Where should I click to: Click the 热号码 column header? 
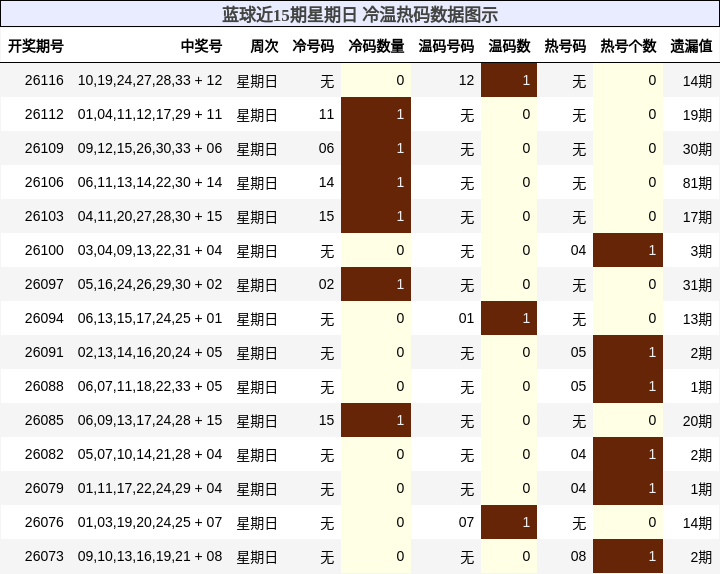pyautogui.click(x=565, y=46)
